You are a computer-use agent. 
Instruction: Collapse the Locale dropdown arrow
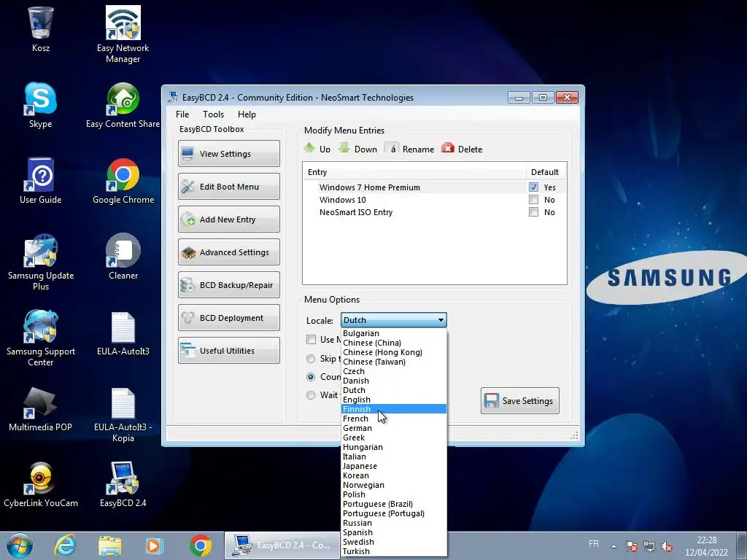[x=441, y=320]
